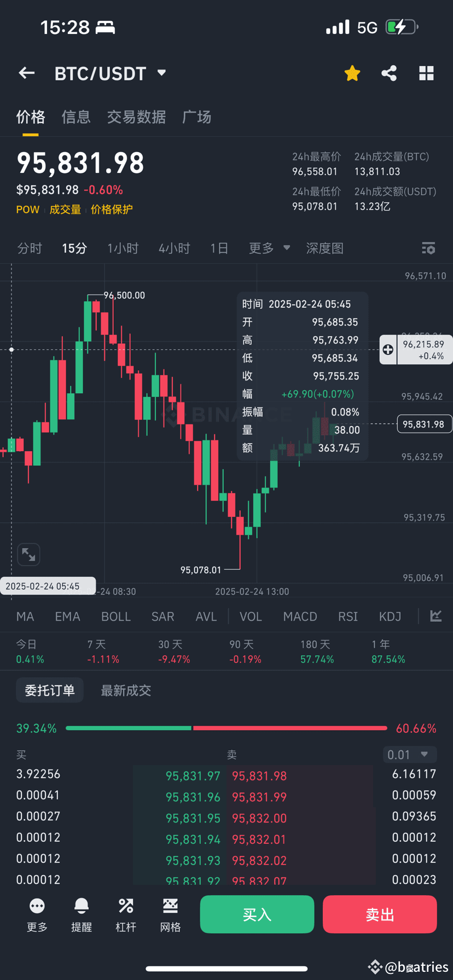This screenshot has height=980, width=453.
Task: Open indicator settings chart icon
Action: click(x=435, y=616)
